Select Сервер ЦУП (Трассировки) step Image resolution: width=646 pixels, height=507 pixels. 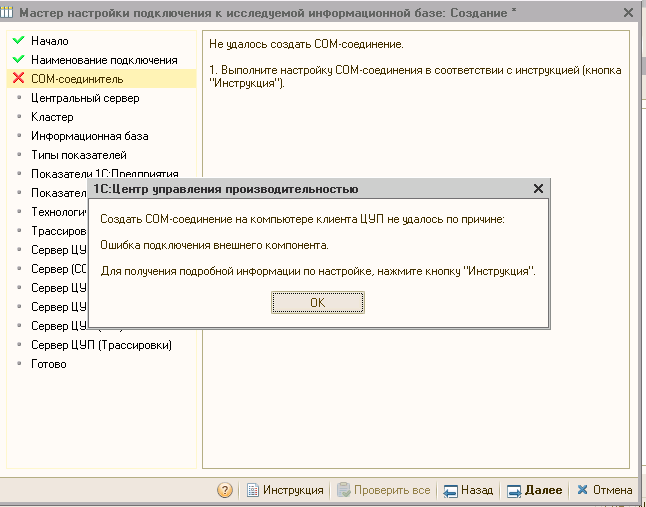point(101,345)
